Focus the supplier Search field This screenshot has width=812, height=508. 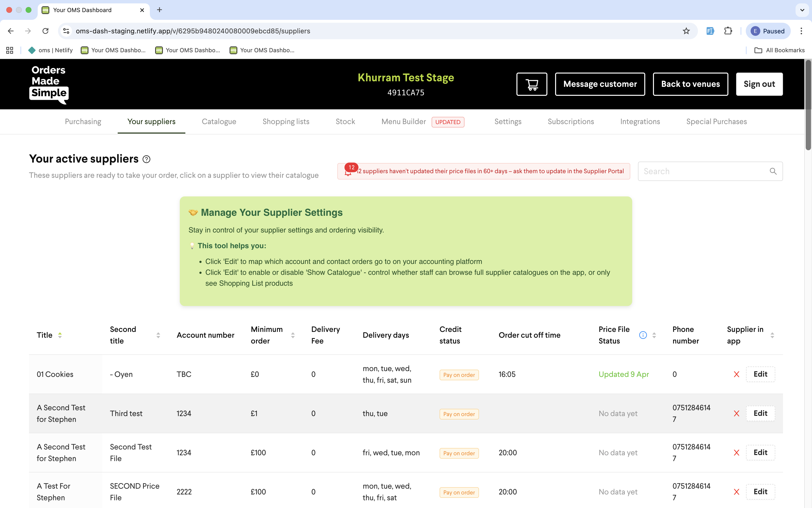tap(710, 171)
